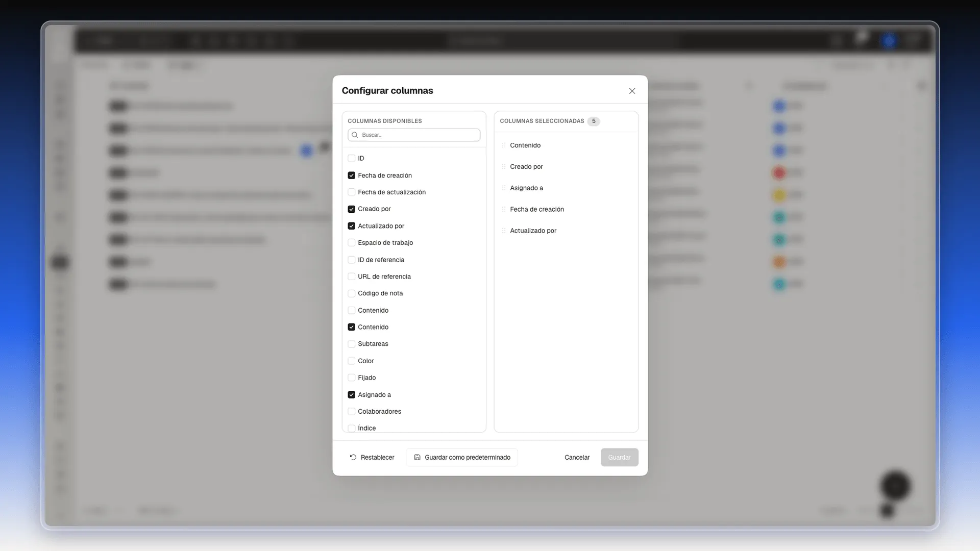Tick the Índice checkbox
This screenshot has height=551, width=980.
point(351,429)
